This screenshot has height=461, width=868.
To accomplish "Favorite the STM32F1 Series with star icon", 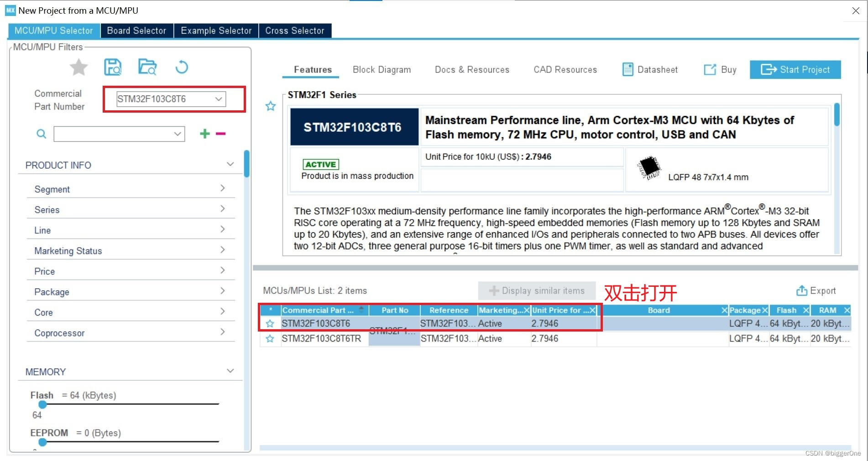I will coord(271,106).
